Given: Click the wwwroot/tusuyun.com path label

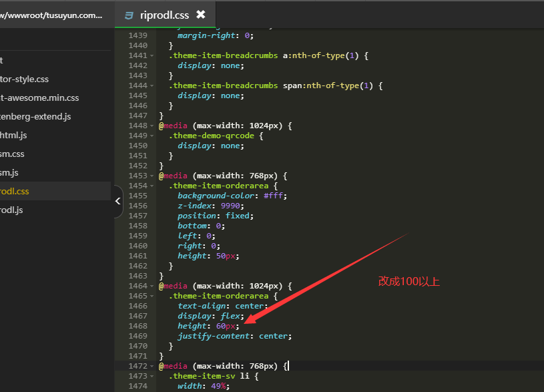Looking at the screenshot, I should coord(51,15).
